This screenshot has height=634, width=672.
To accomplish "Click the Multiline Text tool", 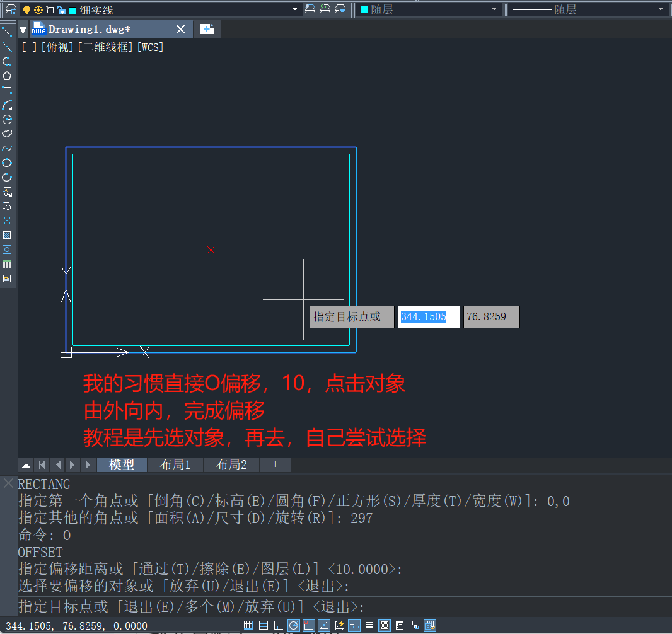I will pyautogui.click(x=7, y=279).
